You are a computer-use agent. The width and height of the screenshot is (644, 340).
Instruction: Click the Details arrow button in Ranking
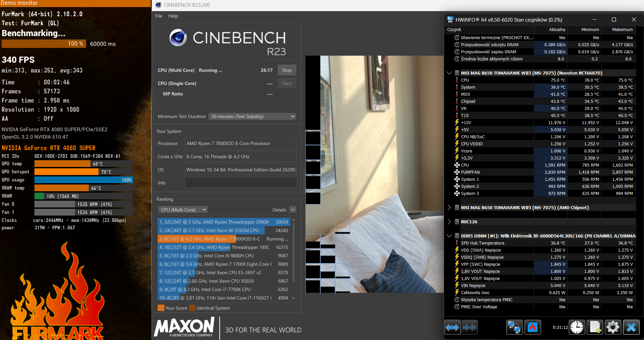tap(293, 210)
